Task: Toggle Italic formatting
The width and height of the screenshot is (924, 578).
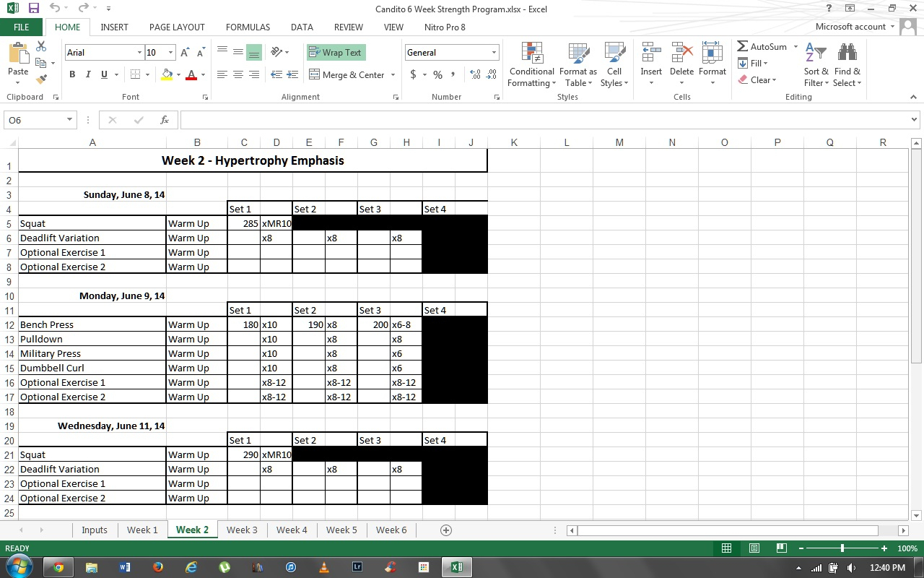Action: click(88, 74)
